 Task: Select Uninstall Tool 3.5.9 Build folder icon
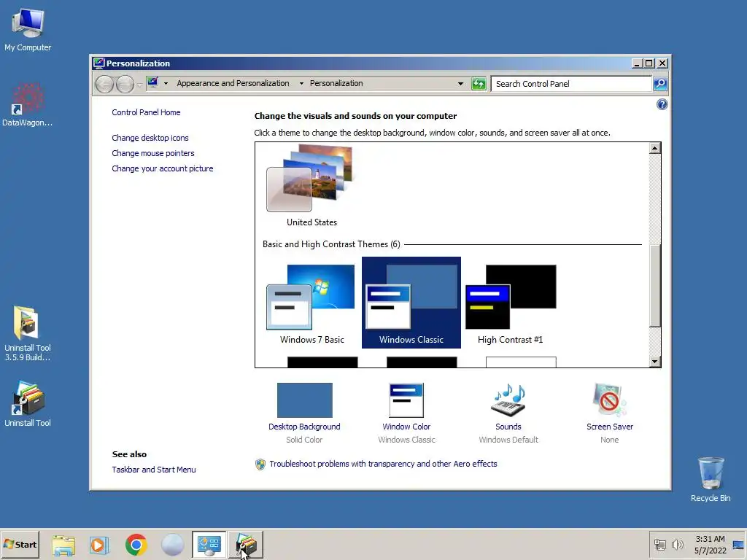[x=28, y=333]
